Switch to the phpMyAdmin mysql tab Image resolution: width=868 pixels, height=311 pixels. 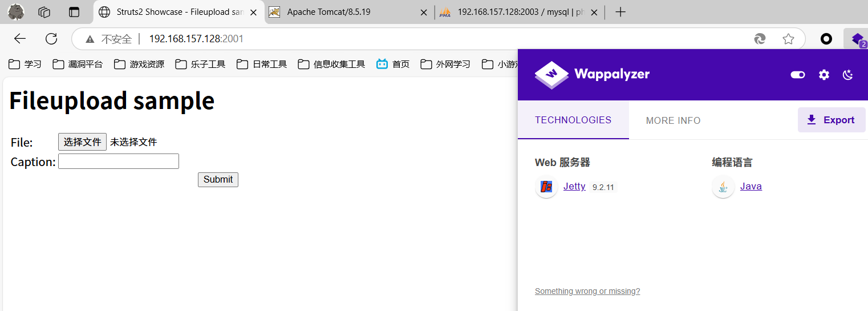tap(520, 12)
